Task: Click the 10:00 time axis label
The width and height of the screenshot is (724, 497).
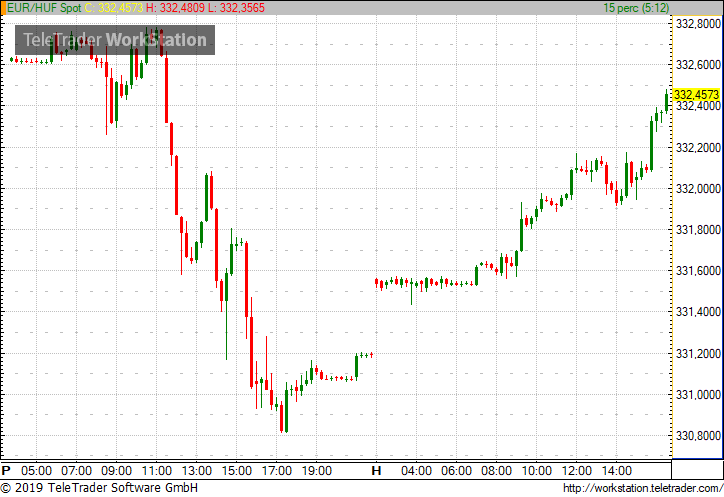Action: (x=537, y=471)
